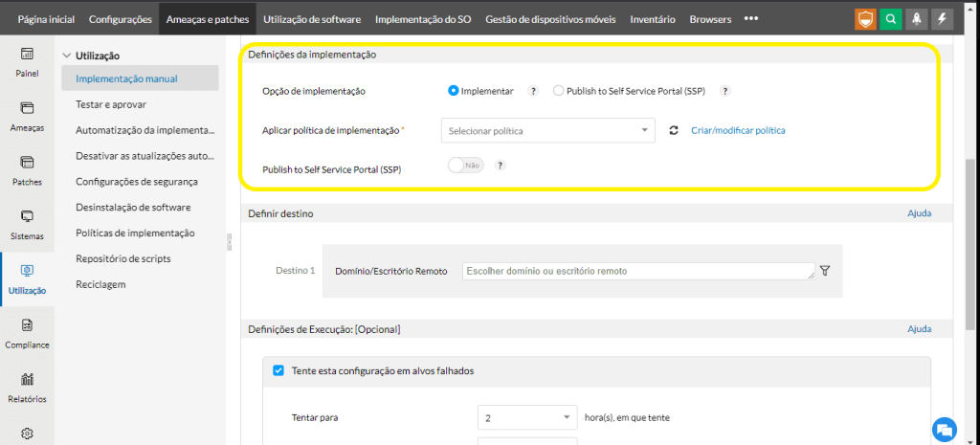Open the chat support bubble icon

pos(945,428)
